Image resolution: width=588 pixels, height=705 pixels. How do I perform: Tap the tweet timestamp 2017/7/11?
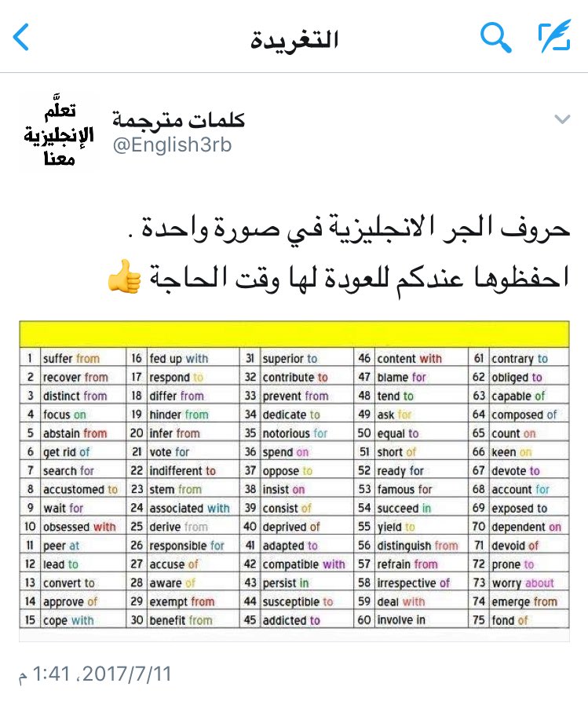pos(94,674)
